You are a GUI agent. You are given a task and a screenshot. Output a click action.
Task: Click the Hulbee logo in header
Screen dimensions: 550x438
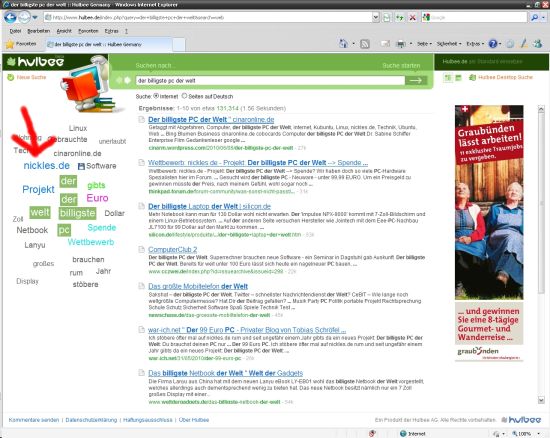click(36, 62)
